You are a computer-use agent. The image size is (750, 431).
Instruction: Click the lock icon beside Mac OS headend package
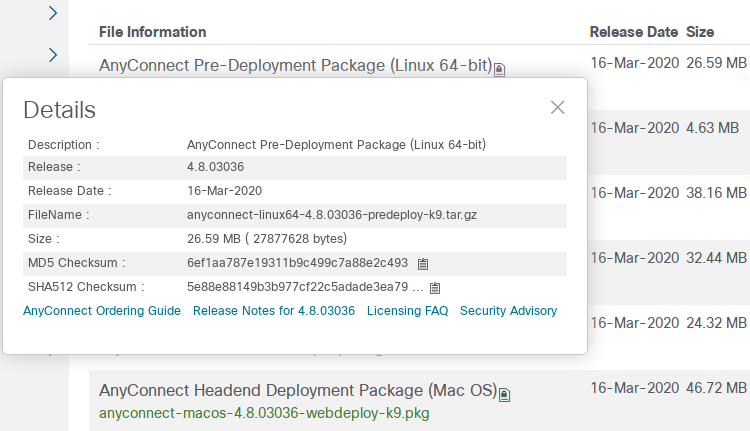pos(505,395)
